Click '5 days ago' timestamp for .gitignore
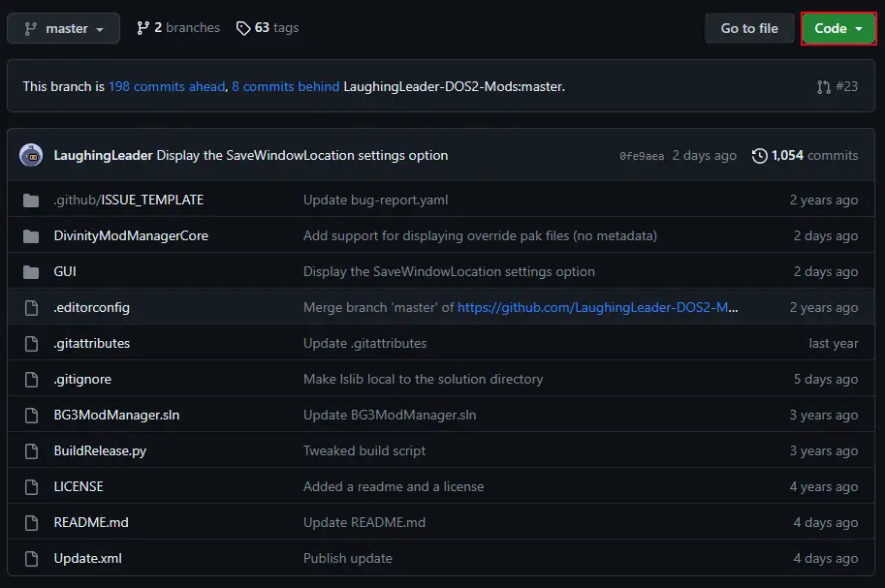The image size is (885, 588). [826, 379]
